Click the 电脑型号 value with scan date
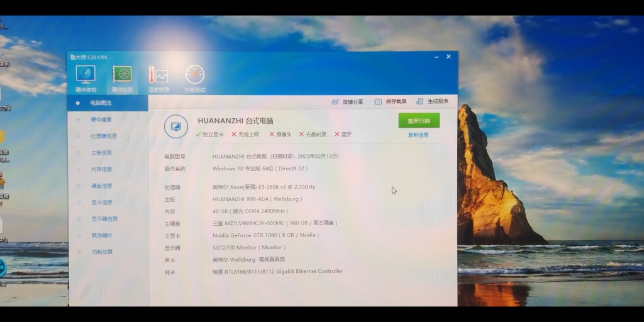The width and height of the screenshot is (644, 322). click(x=275, y=157)
